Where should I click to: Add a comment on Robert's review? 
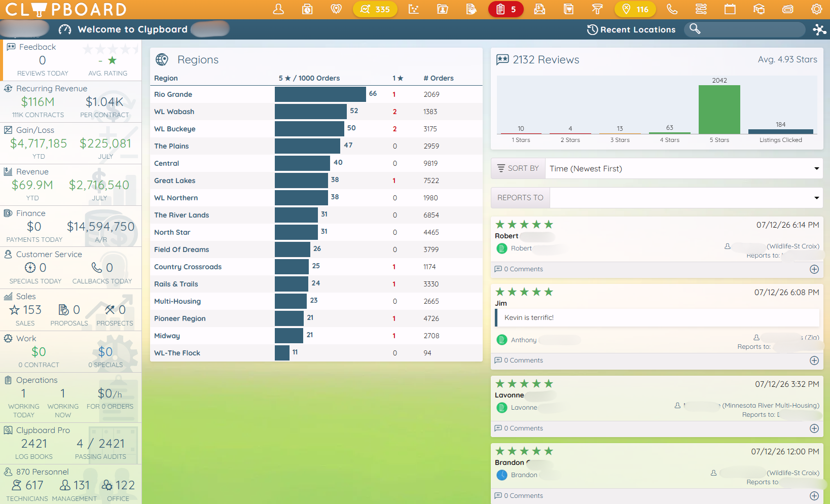814,269
